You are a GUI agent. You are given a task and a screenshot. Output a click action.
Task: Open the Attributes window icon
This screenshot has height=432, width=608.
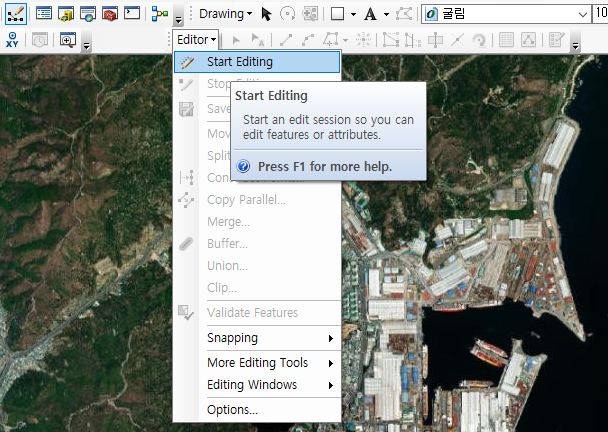(x=506, y=40)
